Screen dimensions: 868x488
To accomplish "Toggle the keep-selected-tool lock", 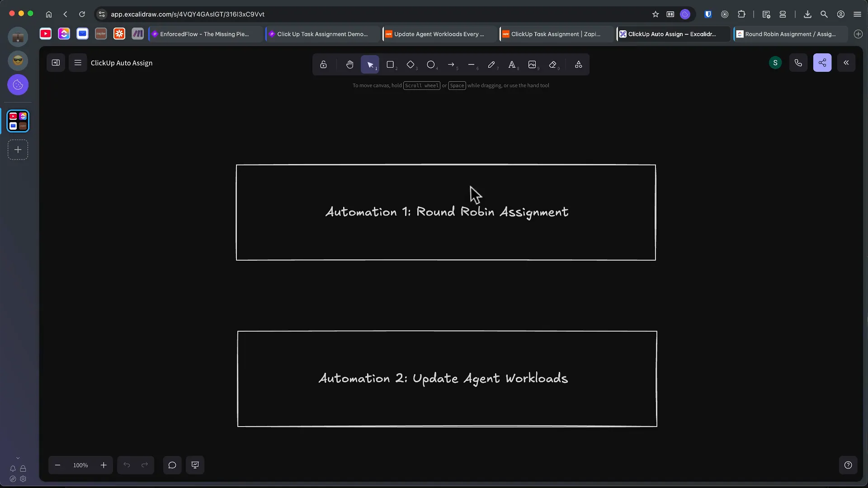I will tap(323, 65).
